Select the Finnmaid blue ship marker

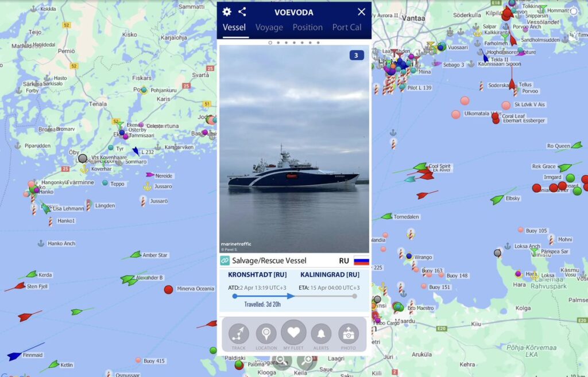click(14, 356)
